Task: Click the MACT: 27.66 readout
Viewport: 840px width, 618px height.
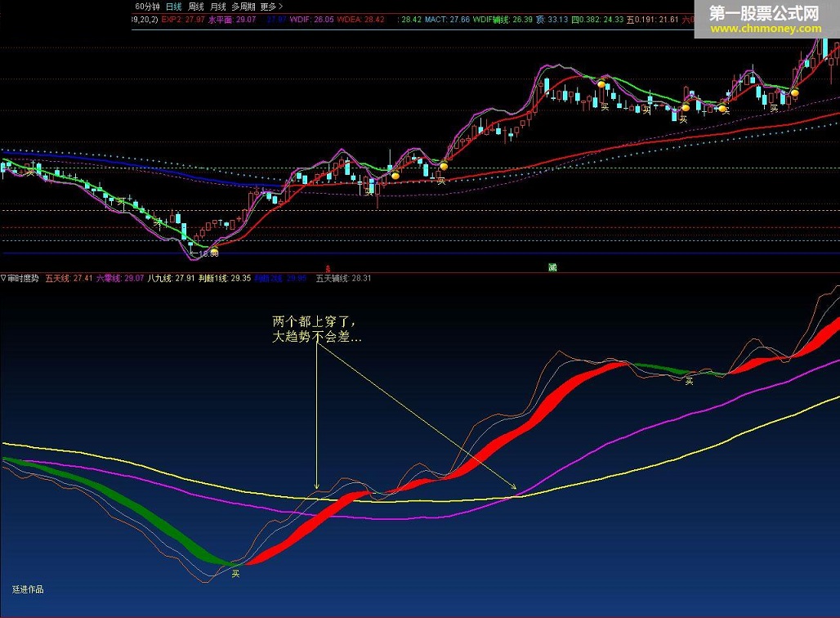Action: coord(447,20)
